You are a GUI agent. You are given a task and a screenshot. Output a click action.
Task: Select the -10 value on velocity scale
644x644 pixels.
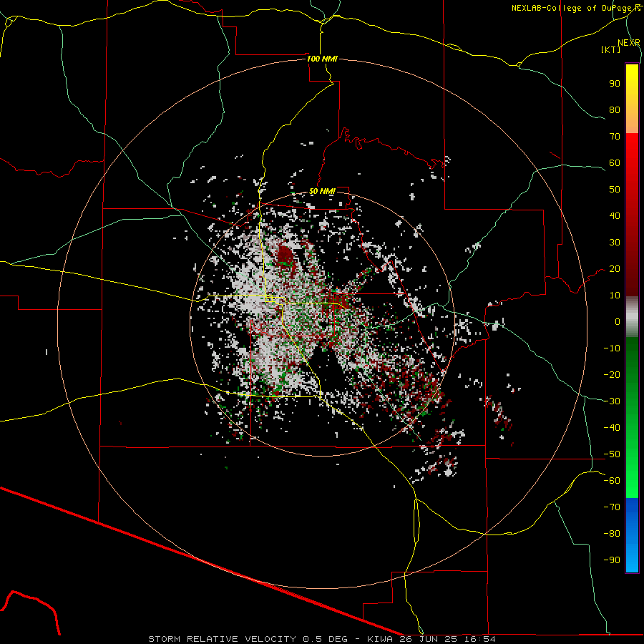612,348
